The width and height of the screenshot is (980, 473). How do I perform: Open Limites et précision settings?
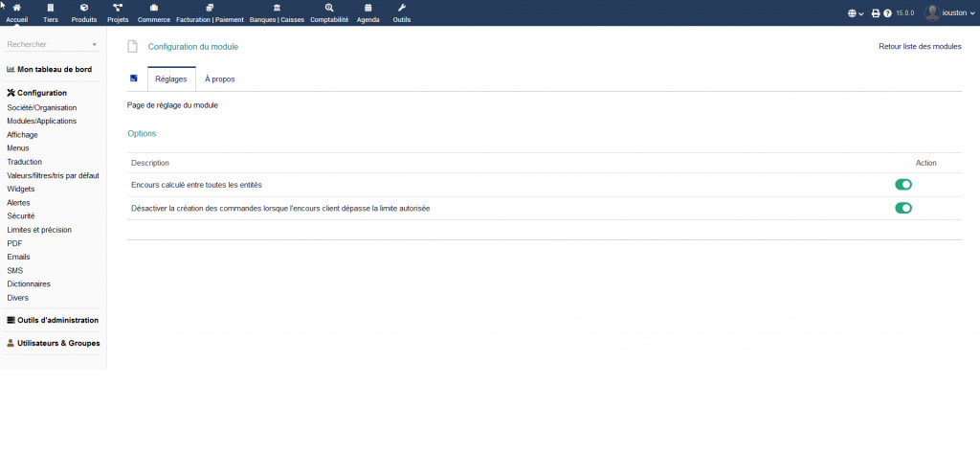click(39, 230)
